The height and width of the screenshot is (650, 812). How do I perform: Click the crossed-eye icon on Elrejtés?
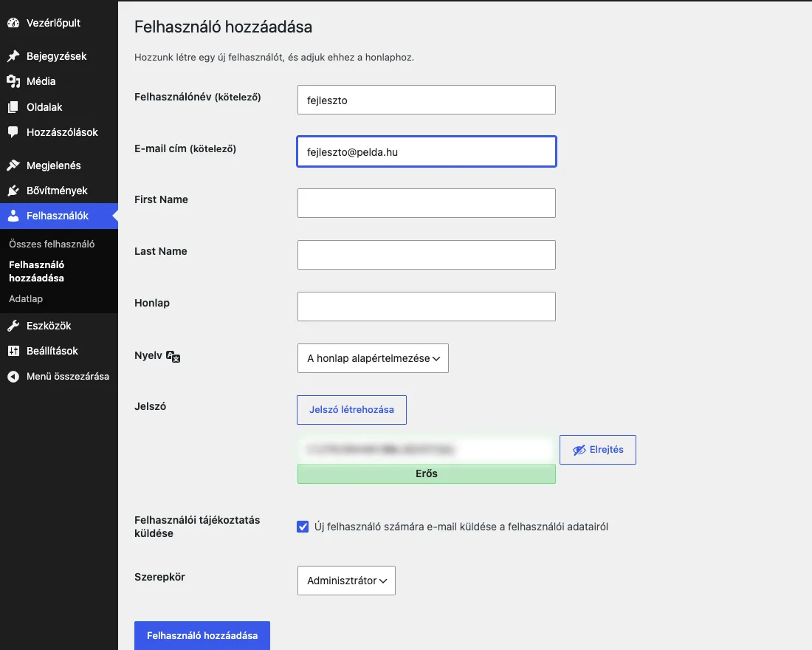click(x=579, y=450)
